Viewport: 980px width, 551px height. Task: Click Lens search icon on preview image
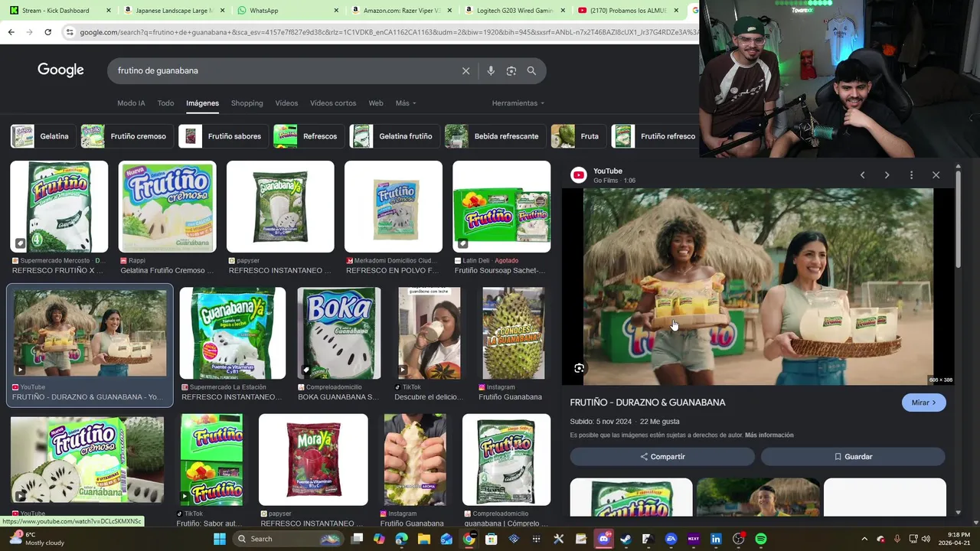(579, 368)
